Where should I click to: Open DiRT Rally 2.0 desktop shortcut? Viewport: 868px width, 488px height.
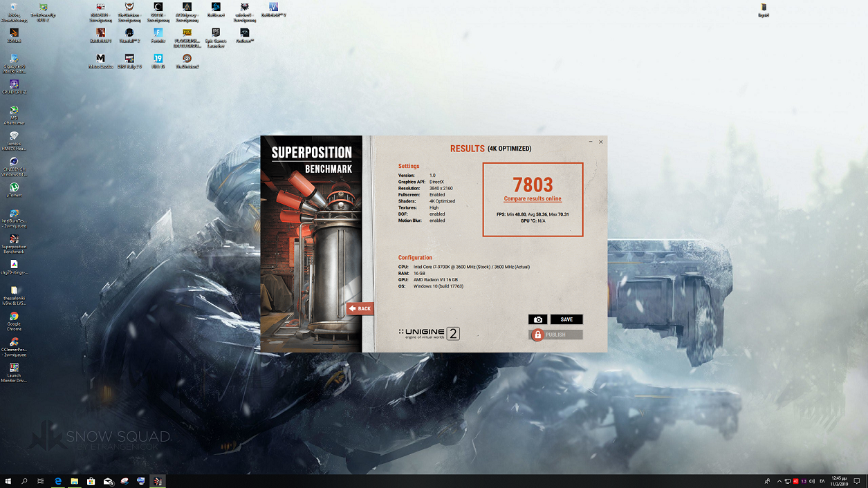[129, 62]
